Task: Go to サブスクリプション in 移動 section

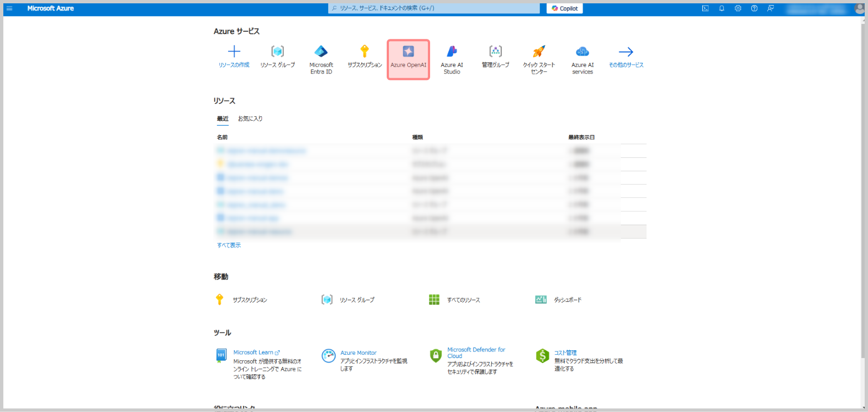Action: [250, 300]
